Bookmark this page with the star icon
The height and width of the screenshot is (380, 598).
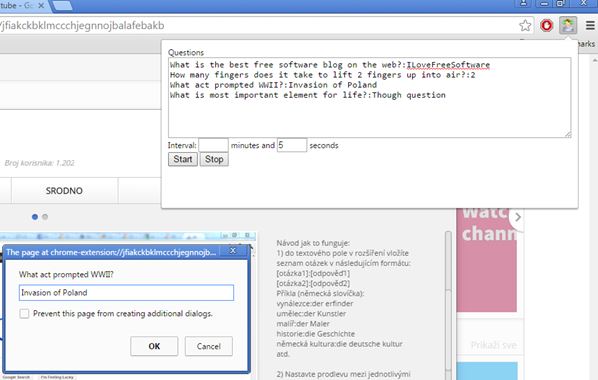525,26
